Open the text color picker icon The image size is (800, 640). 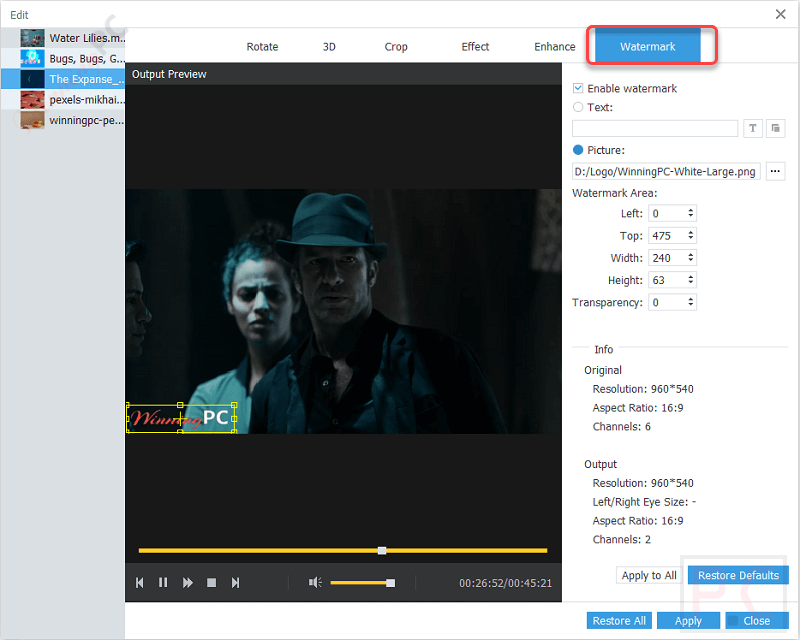pos(776,128)
